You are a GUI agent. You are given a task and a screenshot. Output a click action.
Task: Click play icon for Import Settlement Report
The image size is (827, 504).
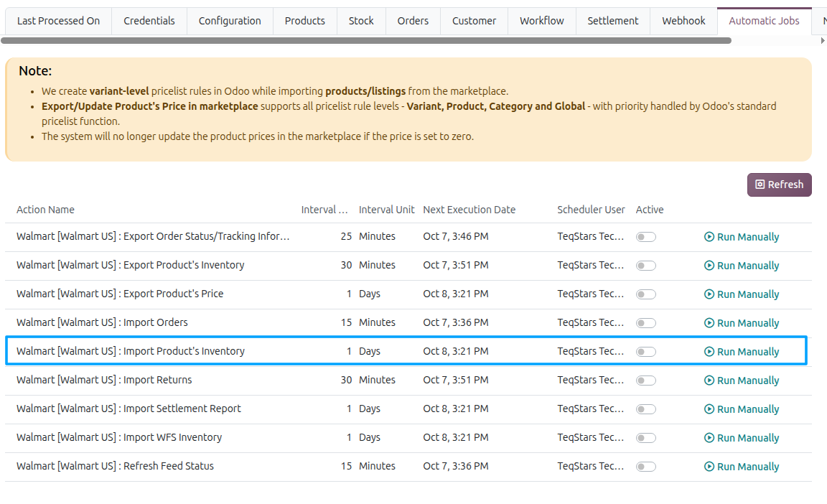(x=709, y=409)
